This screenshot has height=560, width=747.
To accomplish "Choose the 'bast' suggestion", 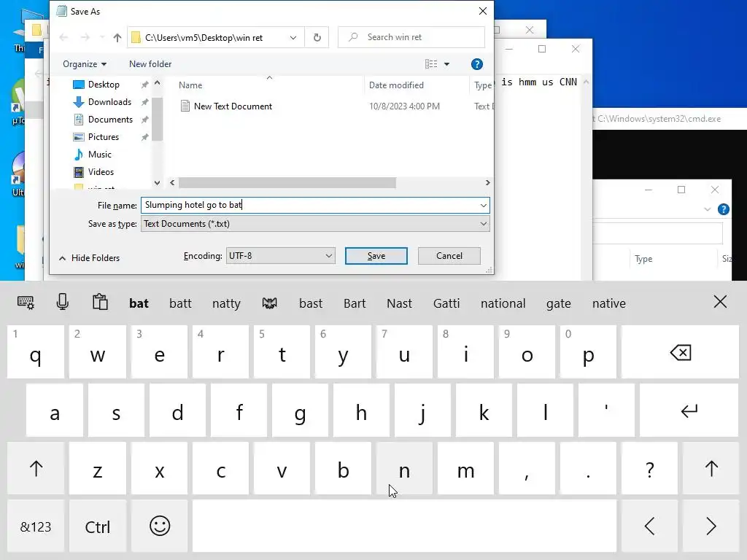I will (x=311, y=303).
